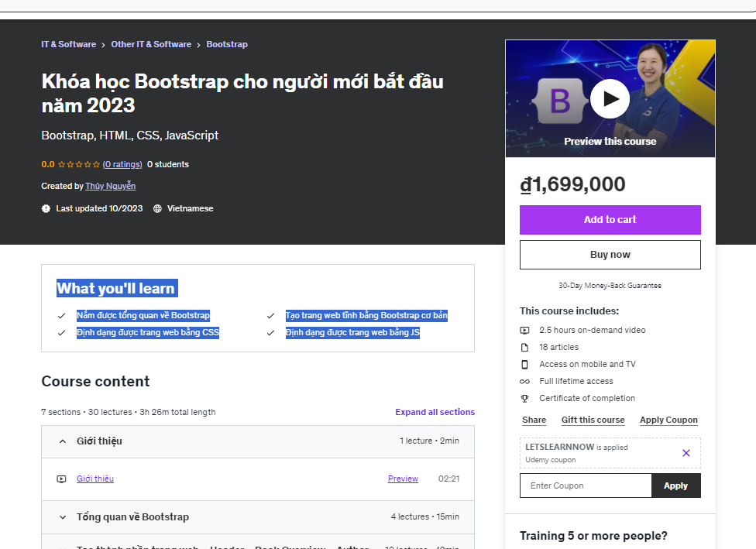756x549 pixels.
Task: Click the mobile and TV access icon
Action: click(524, 364)
